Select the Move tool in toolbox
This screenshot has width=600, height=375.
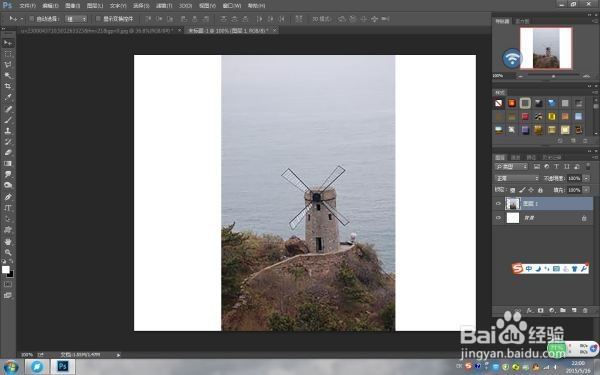[8, 43]
